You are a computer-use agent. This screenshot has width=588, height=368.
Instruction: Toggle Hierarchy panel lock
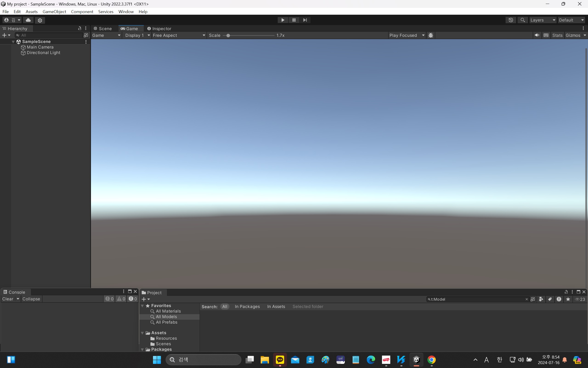coord(79,29)
